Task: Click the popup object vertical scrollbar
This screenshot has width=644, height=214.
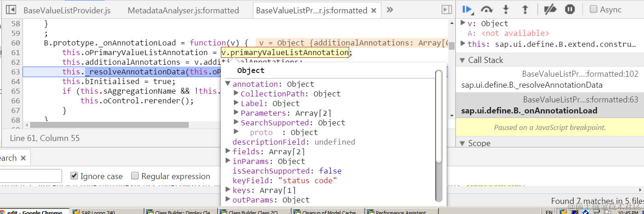Action: tap(439, 136)
